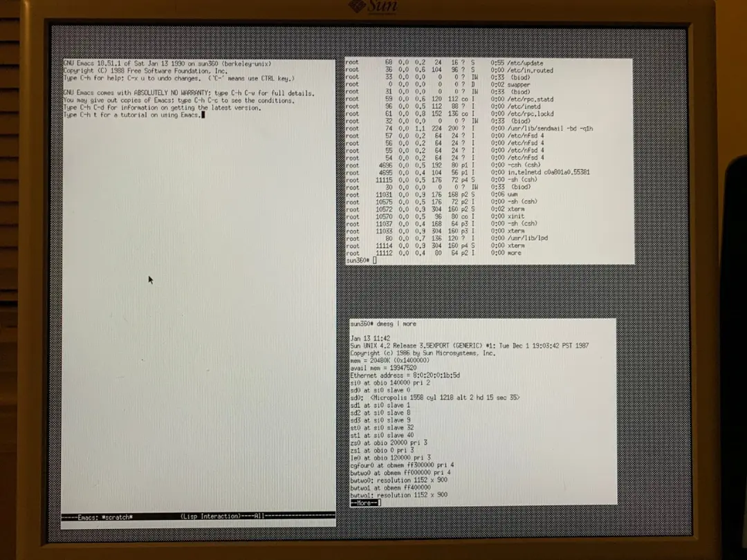Click the 'avail mem = 19947520' line
Image resolution: width=747 pixels, height=560 pixels.
click(383, 368)
